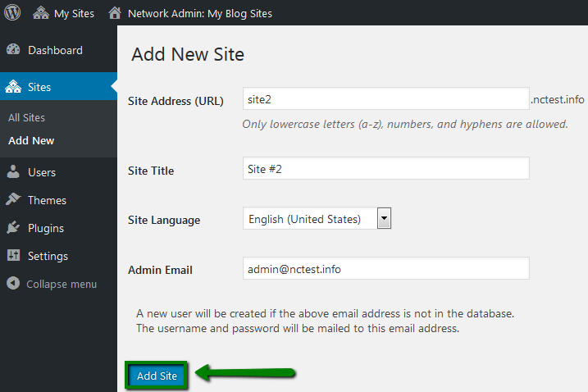Image resolution: width=588 pixels, height=392 pixels.
Task: Open Network Admin: My Blog Sites
Action: click(200, 14)
